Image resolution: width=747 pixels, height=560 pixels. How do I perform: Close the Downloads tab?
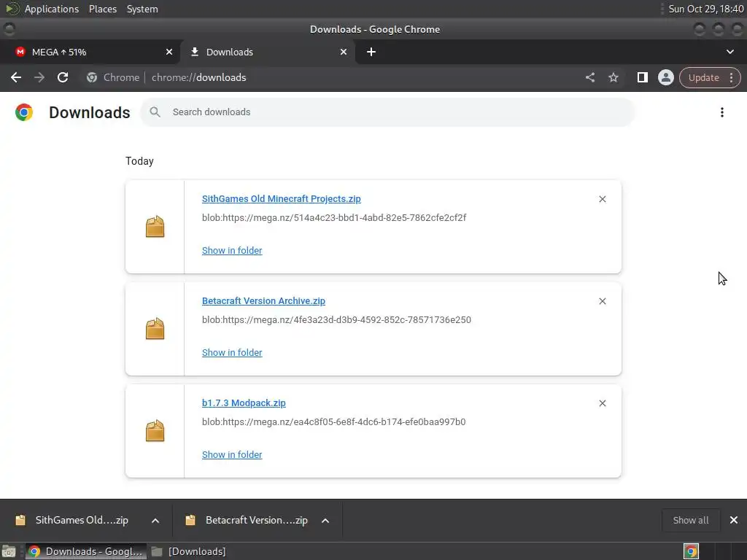click(x=344, y=52)
